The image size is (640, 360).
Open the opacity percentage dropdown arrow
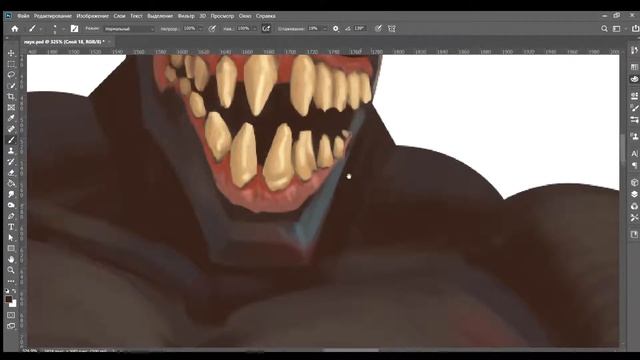[x=200, y=29]
